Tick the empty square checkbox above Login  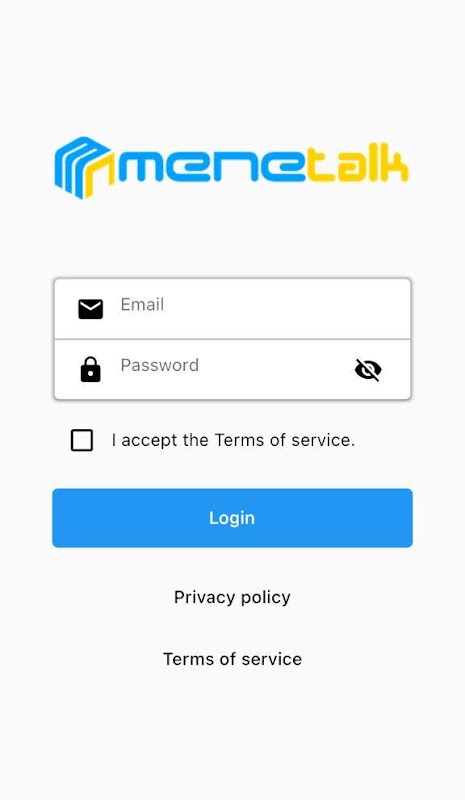click(82, 440)
